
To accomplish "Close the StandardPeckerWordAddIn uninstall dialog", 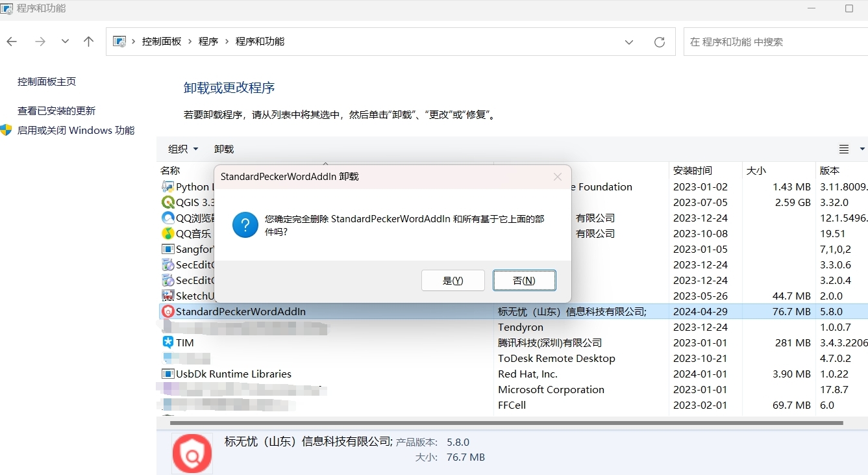I will point(557,177).
